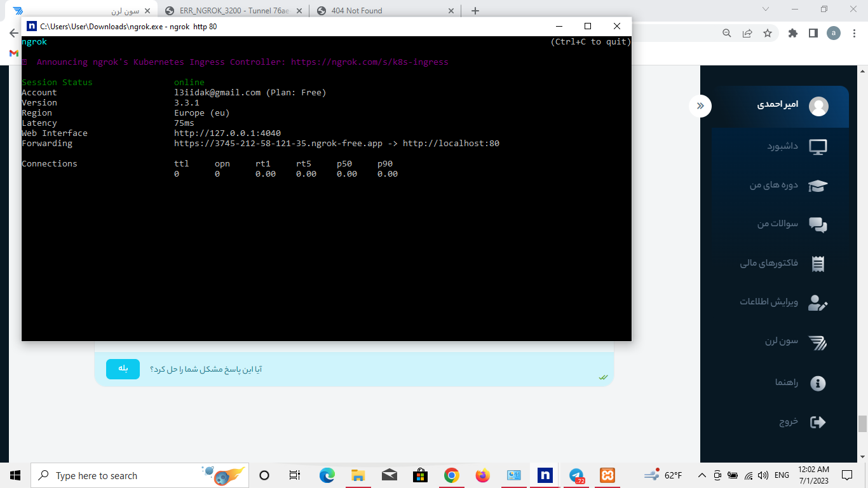Viewport: 868px width, 488px height.
Task: Close the ERR_NGROK_3200 tab
Action: [x=300, y=11]
